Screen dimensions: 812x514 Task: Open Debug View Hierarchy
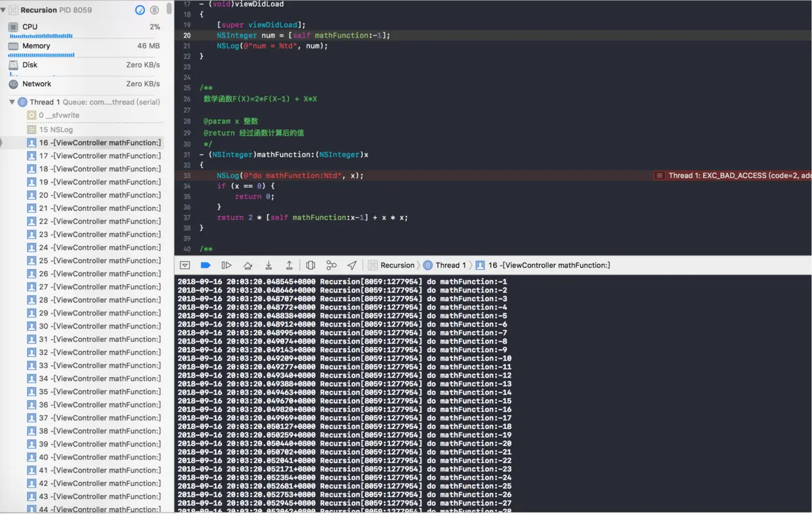(310, 265)
